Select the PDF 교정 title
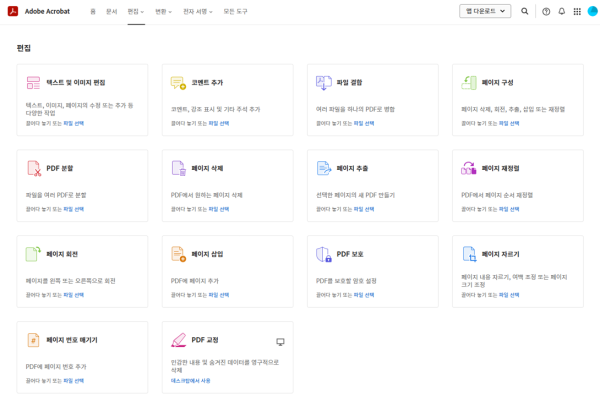Viewport: 600px width, 396px height. tap(205, 340)
